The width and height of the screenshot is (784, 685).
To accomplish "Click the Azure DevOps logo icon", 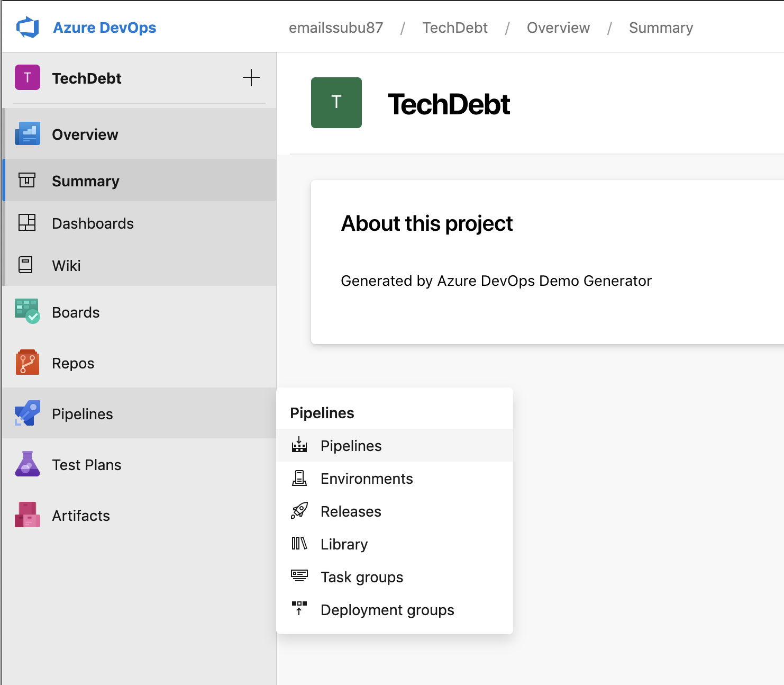I will (x=28, y=26).
